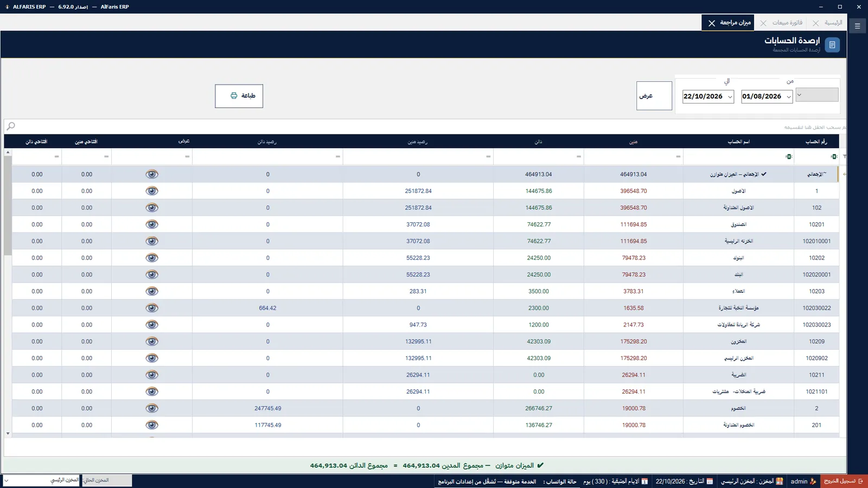Screen dimensions: 868x488
Task: Click المخزن الرئيسي warehouse status entry
Action: (x=752, y=481)
